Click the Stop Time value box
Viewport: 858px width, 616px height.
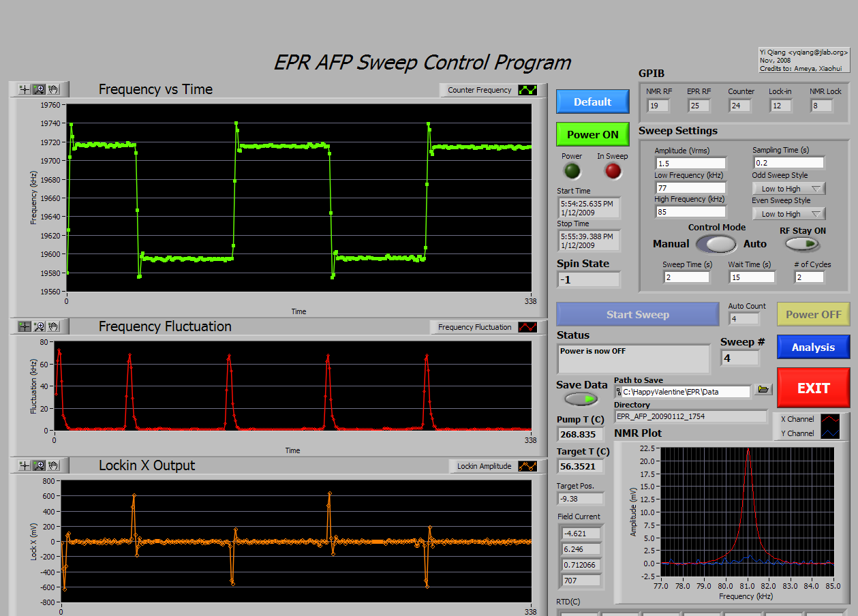point(589,241)
